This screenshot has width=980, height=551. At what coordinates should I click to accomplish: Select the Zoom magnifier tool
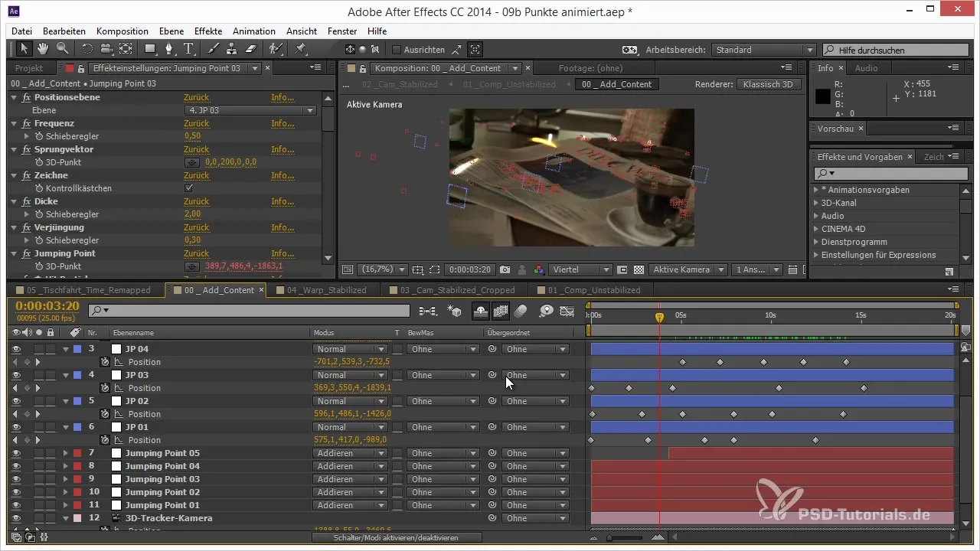coord(62,50)
